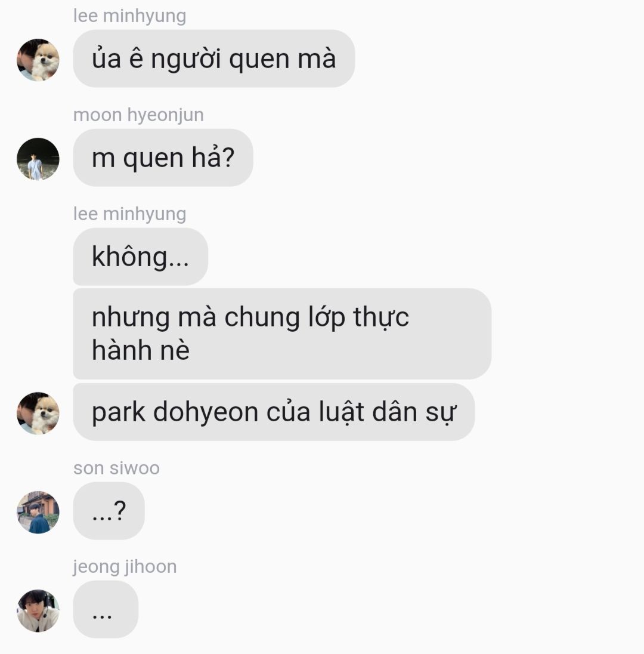Click the second "lee minhyung" sender label
Viewport: 644px width, 654px height.
(x=129, y=214)
